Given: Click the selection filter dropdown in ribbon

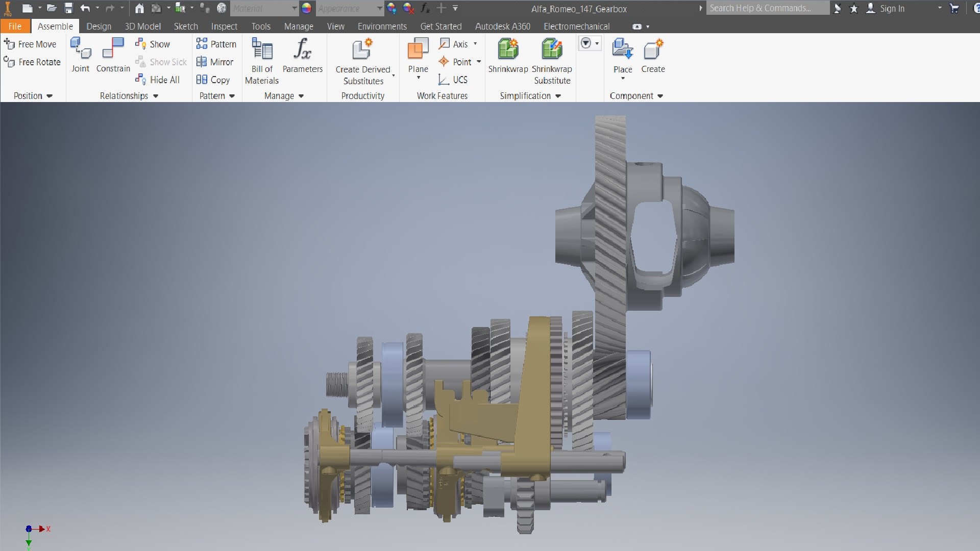Looking at the screenshot, I should pyautogui.click(x=590, y=43).
